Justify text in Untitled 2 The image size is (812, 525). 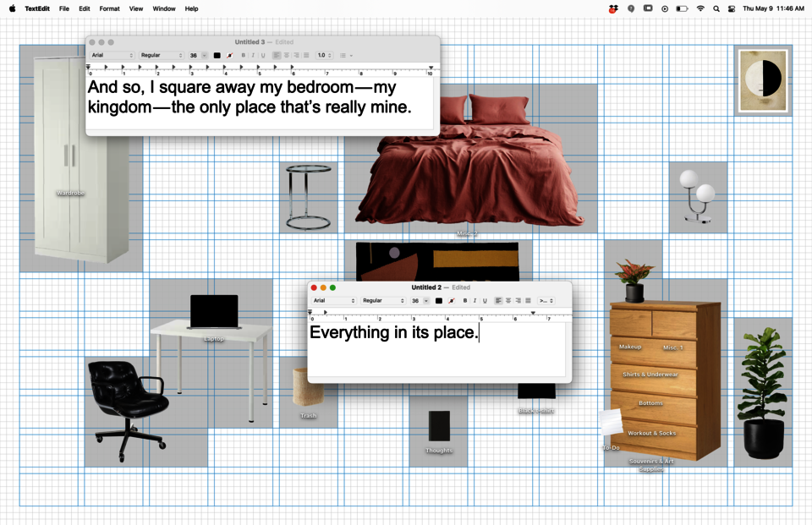click(x=528, y=300)
